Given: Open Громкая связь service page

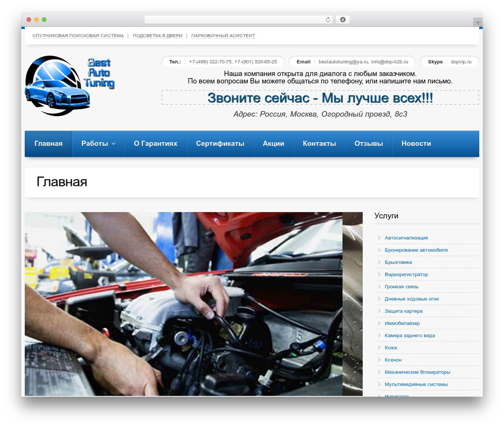Looking at the screenshot, I should click(x=402, y=287).
